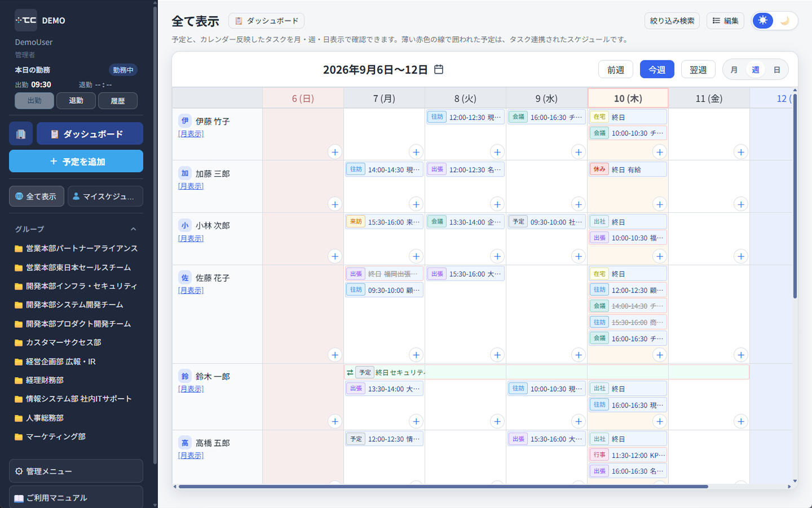
Task: Open 月表示 link for 加藤 三郎
Action: [191, 186]
